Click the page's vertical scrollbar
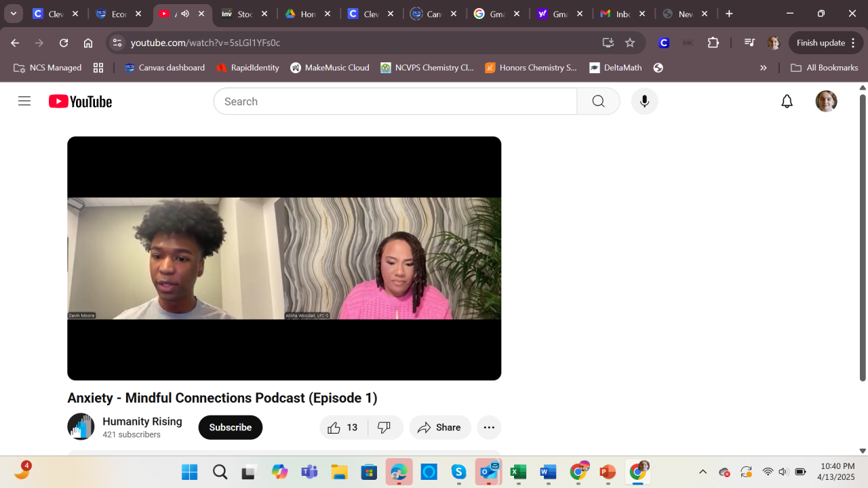Viewport: 868px width, 488px height. [863, 237]
